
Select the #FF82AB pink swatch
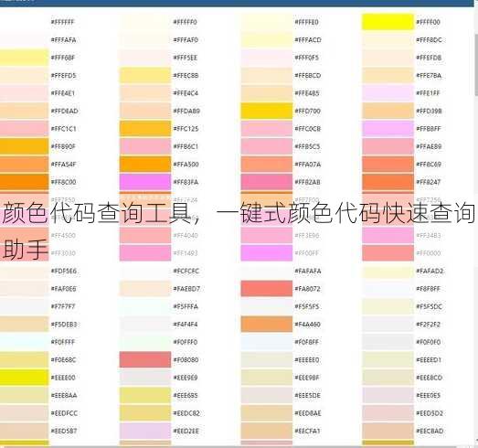267,182
